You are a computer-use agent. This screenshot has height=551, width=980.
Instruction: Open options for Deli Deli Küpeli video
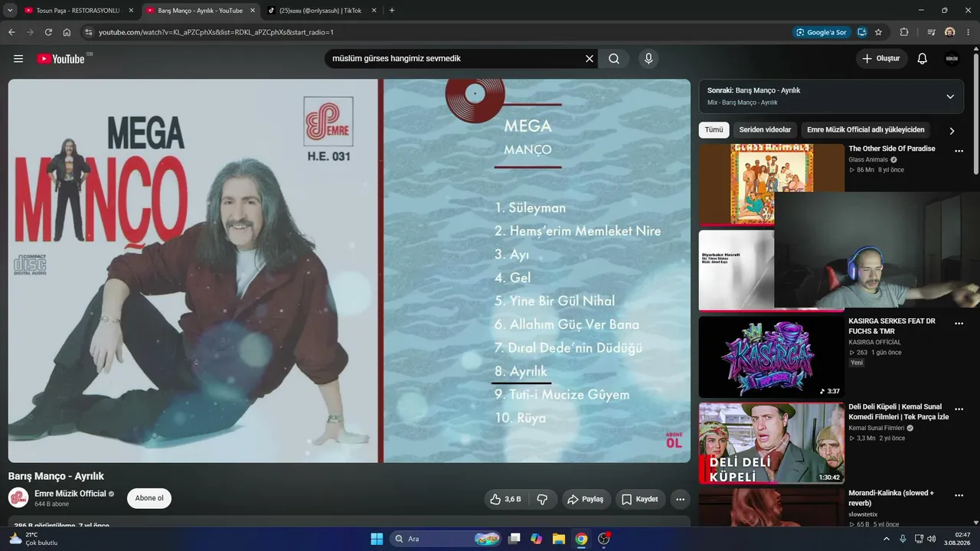point(959,409)
